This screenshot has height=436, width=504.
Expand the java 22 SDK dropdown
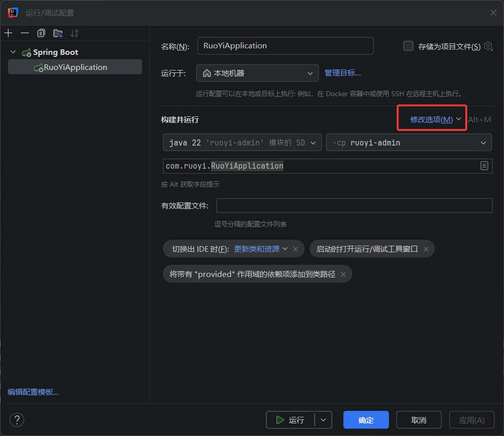coord(242,142)
